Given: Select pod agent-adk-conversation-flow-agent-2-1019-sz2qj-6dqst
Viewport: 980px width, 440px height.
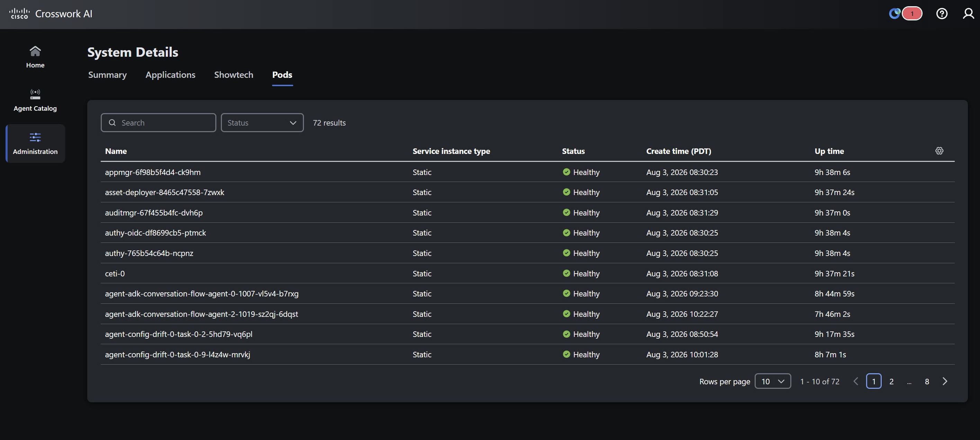Looking at the screenshot, I should 201,314.
